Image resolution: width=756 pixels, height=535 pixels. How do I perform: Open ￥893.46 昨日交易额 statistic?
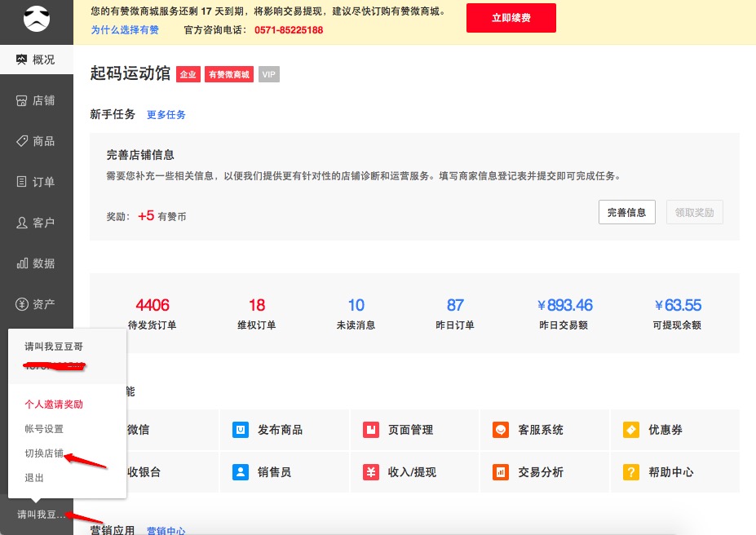[564, 313]
